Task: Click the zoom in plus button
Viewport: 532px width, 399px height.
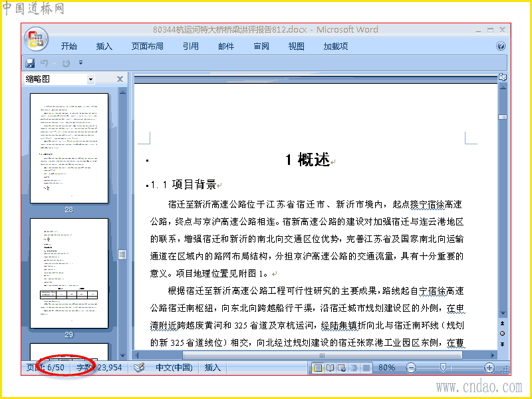Action: click(x=489, y=368)
